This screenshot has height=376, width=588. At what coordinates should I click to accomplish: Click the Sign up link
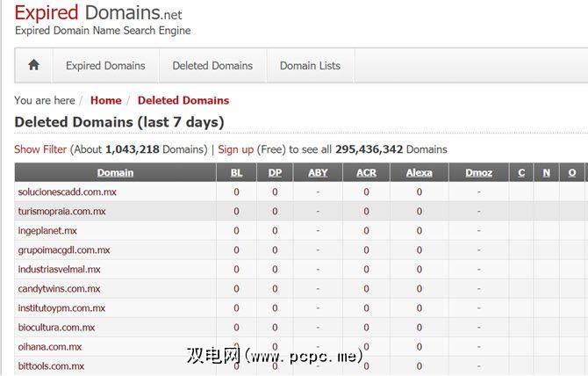coord(235,149)
